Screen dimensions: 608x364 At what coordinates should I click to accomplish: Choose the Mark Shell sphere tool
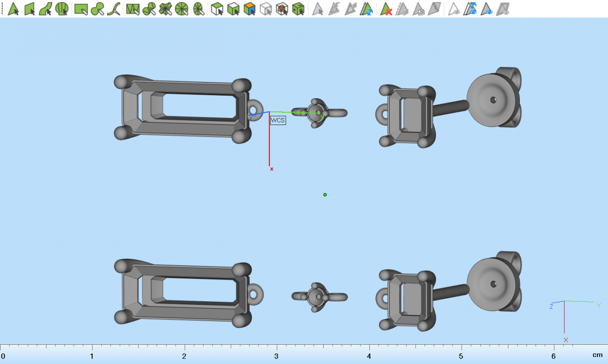click(x=62, y=9)
